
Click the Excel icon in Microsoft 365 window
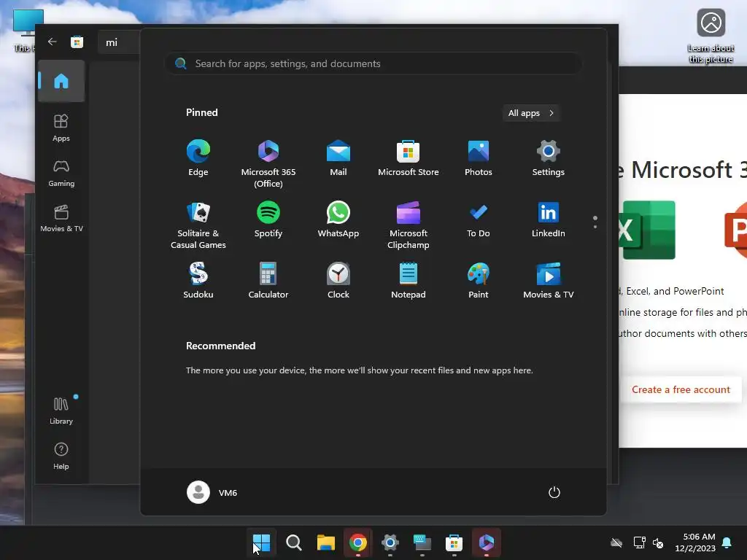point(647,230)
